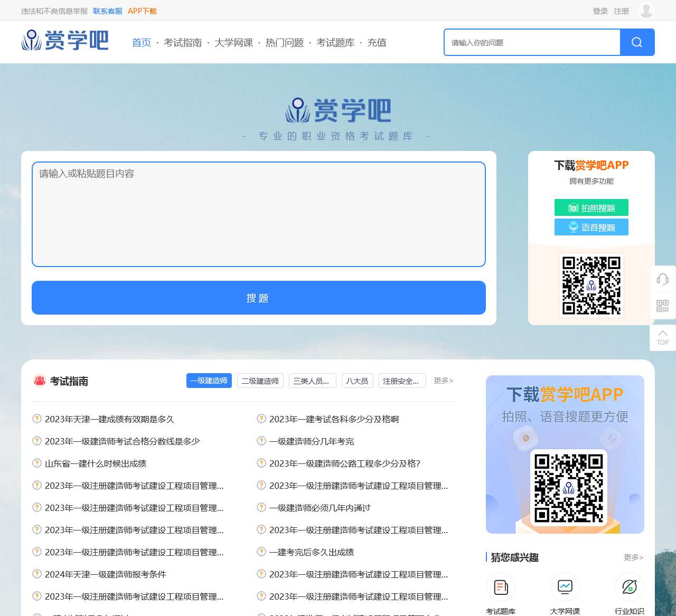Click the 考试指南 section heading
Image resolution: width=676 pixels, height=616 pixels.
[69, 381]
